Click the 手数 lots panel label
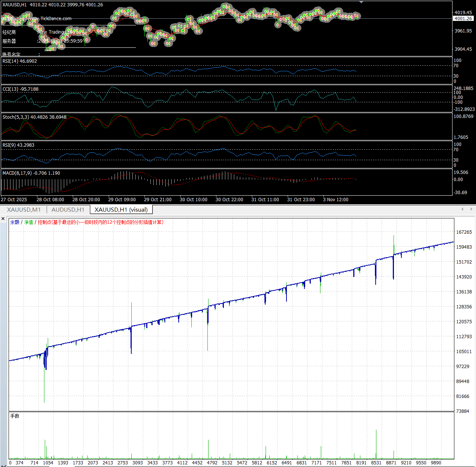Viewport: 476px width, 467px height. (15, 416)
